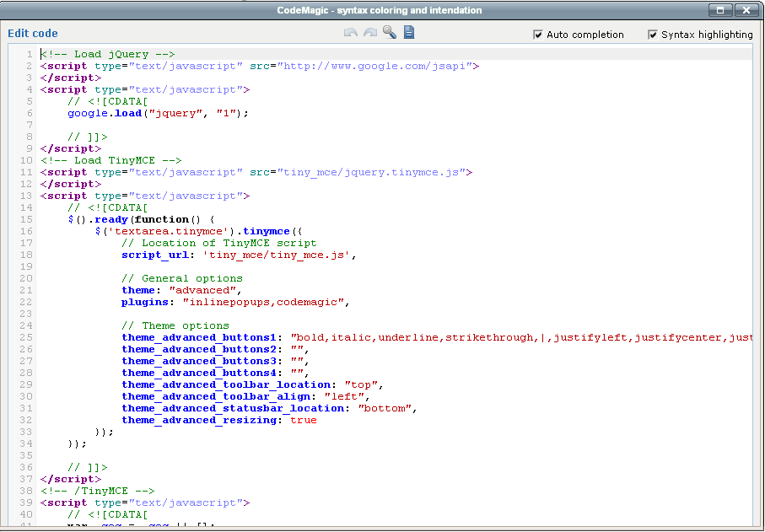The height and width of the screenshot is (532, 765).
Task: Click the "Location of TinyMCE script" comment
Action: coord(219,243)
